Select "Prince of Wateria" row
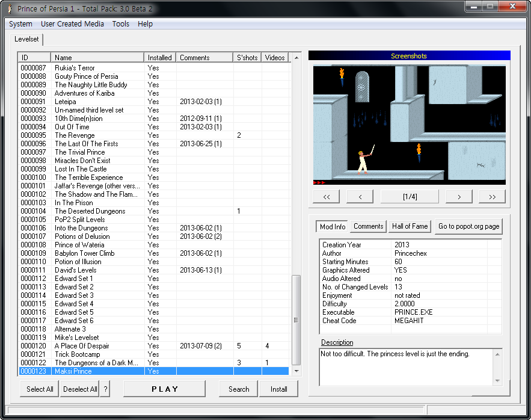531x420 pixels. point(154,245)
